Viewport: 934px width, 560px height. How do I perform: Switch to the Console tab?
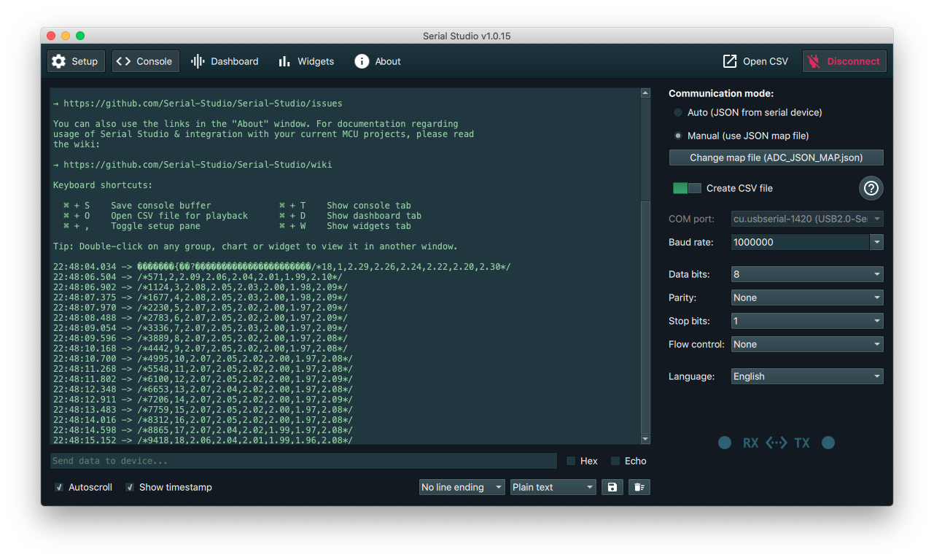145,61
